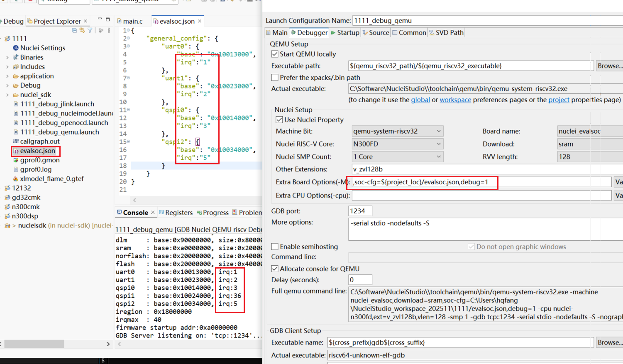Enable Prefer the xpacks/.bin path
Screen dimensions: 623x364
pyautogui.click(x=275, y=77)
